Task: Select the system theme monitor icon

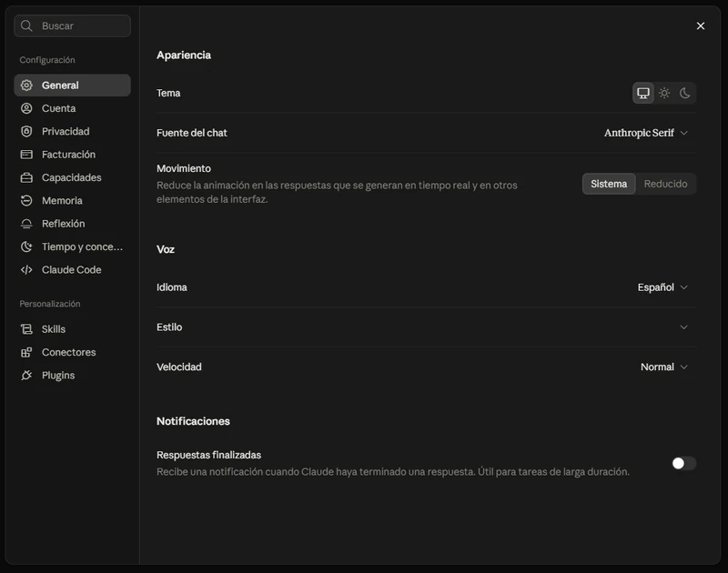Action: (643, 94)
